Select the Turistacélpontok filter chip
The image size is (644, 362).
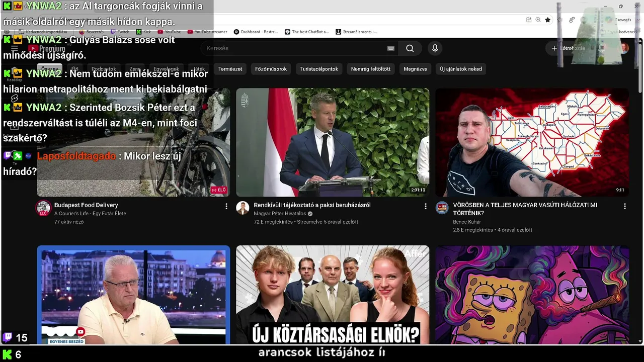[x=319, y=69]
